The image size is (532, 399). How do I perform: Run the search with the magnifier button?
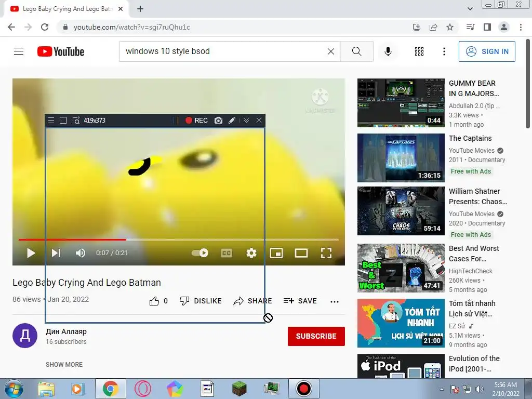[x=357, y=51]
